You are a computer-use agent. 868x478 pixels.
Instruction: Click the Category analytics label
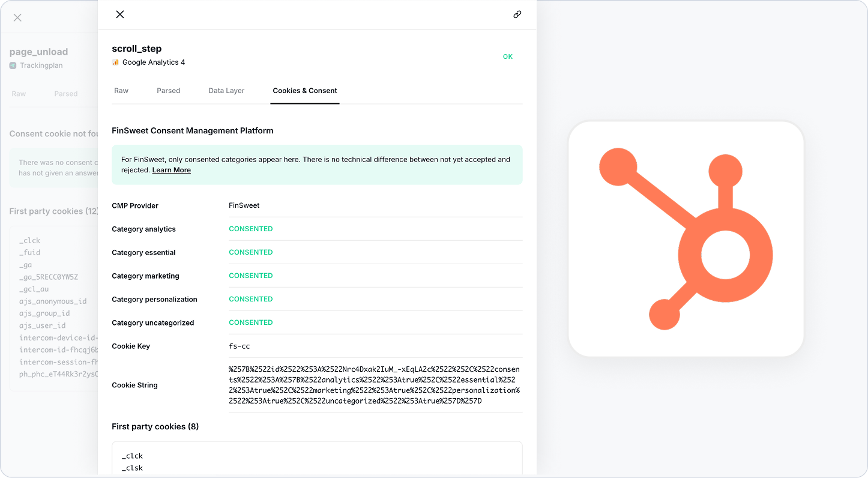point(144,229)
